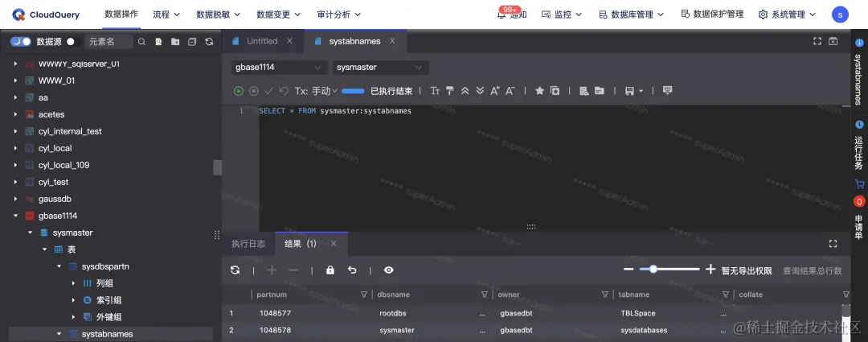
Task: Collapse the gbase1114 tree node
Action: (15, 216)
